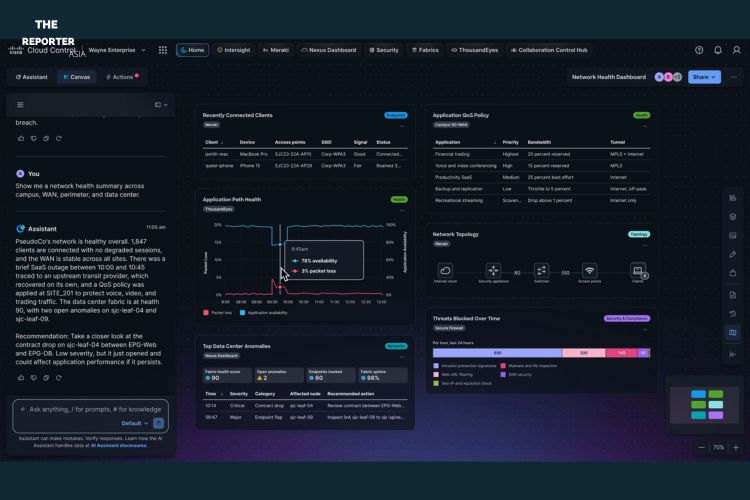Image resolution: width=750 pixels, height=500 pixels.
Task: Click the topmost icon in right toolbar
Action: point(732,198)
